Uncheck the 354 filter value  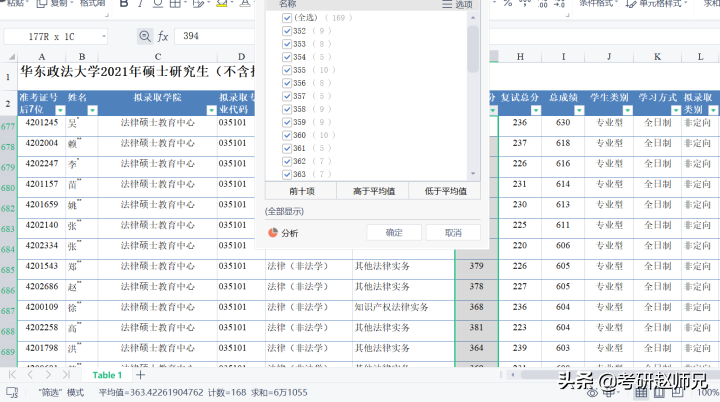click(x=287, y=57)
